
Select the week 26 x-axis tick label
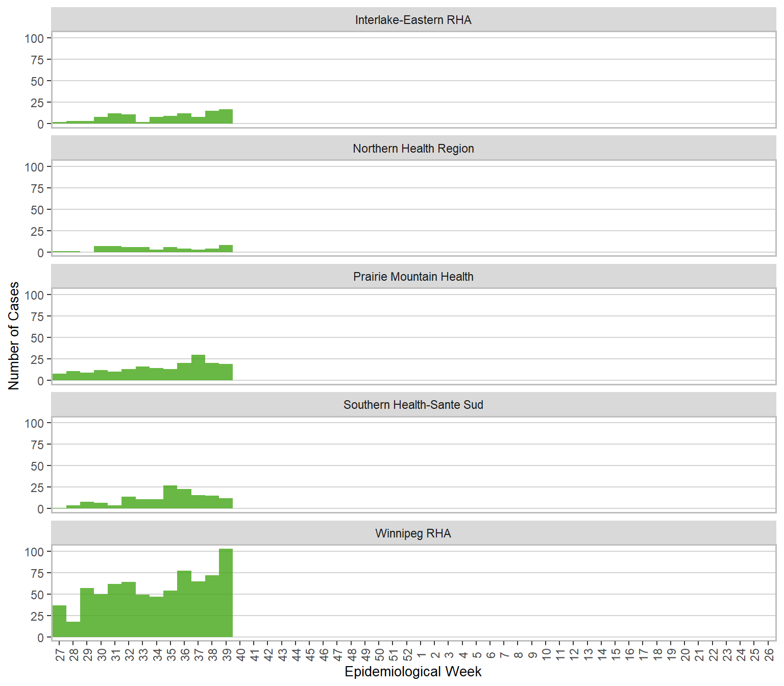[768, 654]
